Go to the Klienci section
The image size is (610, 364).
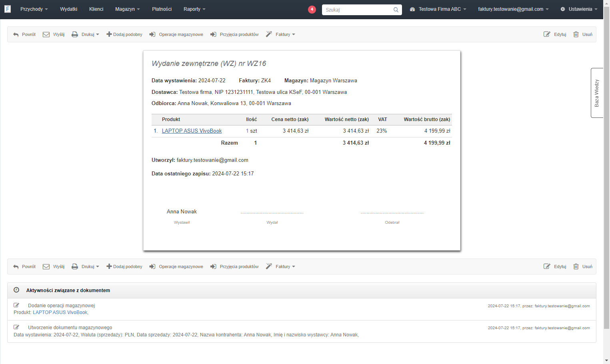coord(96,9)
